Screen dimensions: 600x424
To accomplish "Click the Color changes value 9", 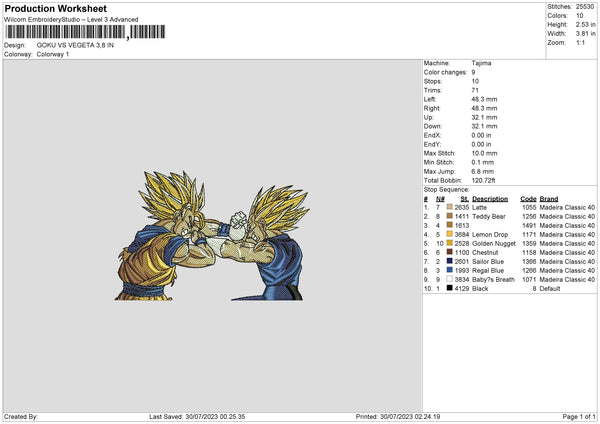I will [x=473, y=72].
